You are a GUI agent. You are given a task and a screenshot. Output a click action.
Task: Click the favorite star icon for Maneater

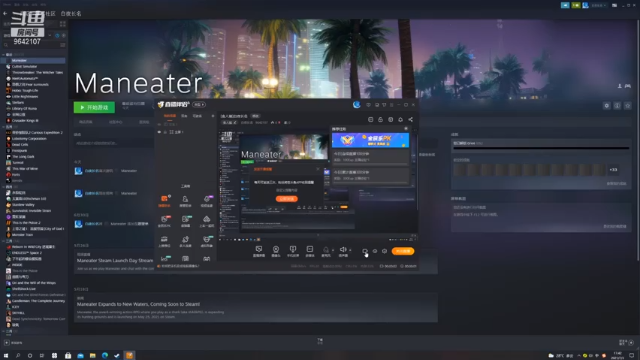(628, 106)
